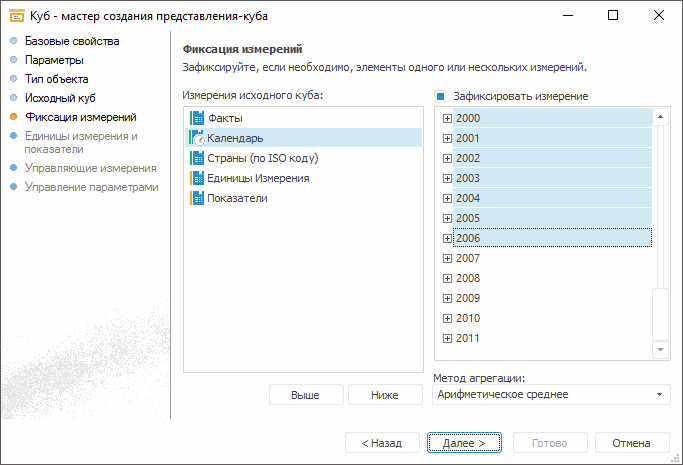683x465 pixels.
Task: Click the Показатели dimension icon
Action: (197, 198)
